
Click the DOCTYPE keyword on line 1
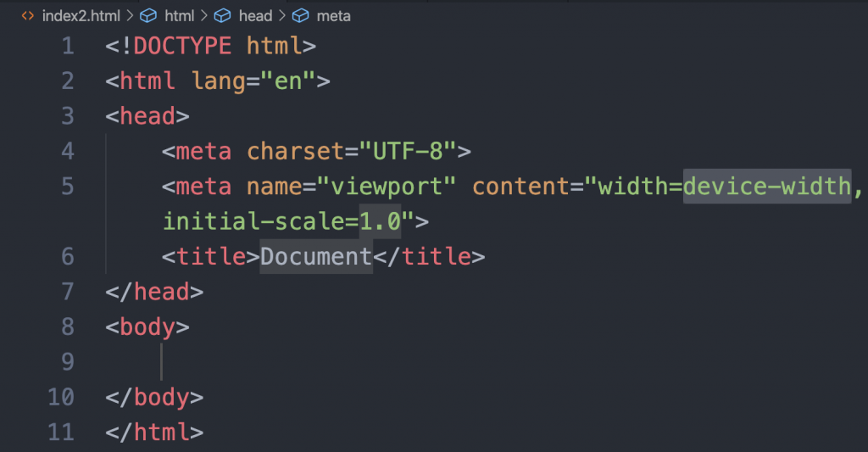pyautogui.click(x=182, y=46)
